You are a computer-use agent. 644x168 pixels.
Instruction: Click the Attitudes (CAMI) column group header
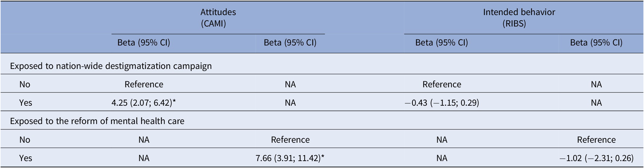point(218,18)
